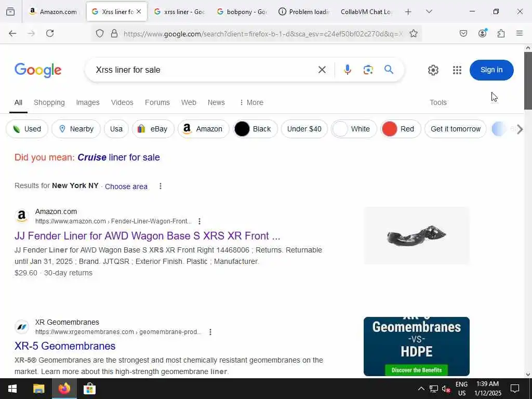Open Google apps grid

pyautogui.click(x=457, y=70)
